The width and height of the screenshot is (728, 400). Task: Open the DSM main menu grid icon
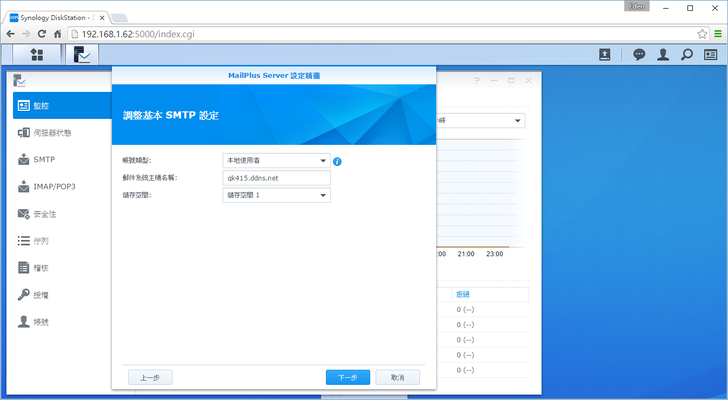pos(37,54)
